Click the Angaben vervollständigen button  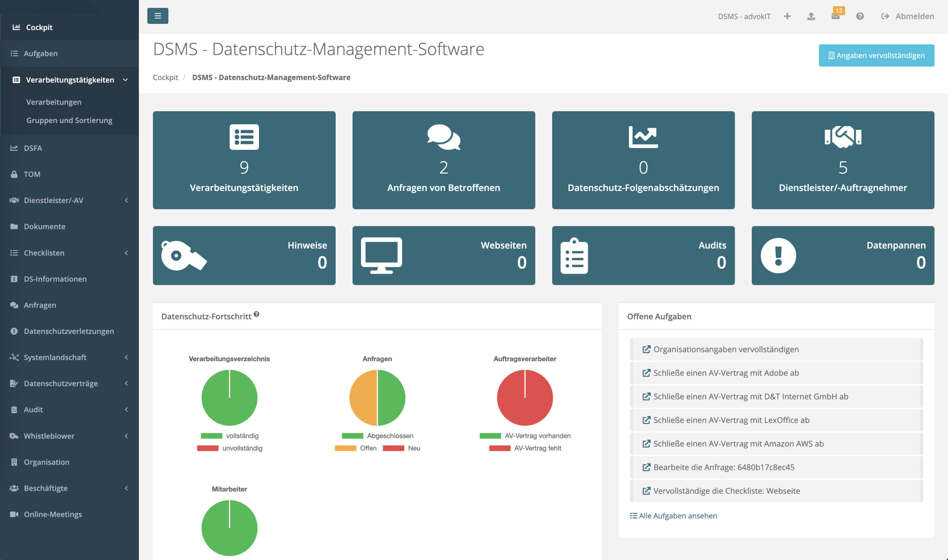click(876, 56)
